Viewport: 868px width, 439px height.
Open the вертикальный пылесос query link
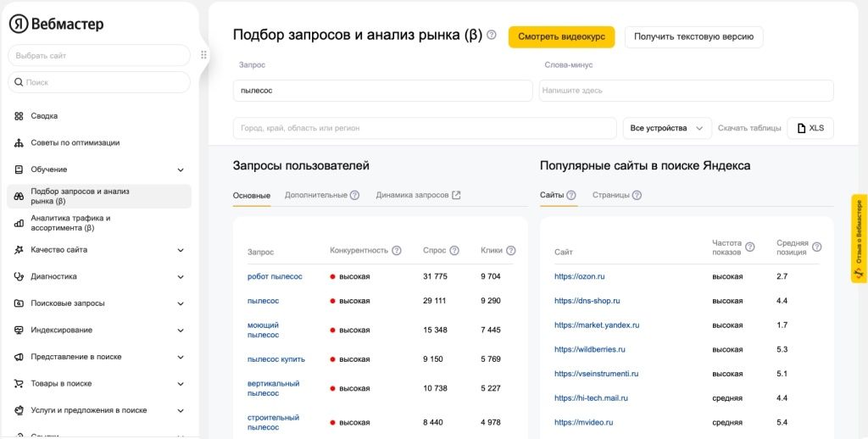point(273,388)
